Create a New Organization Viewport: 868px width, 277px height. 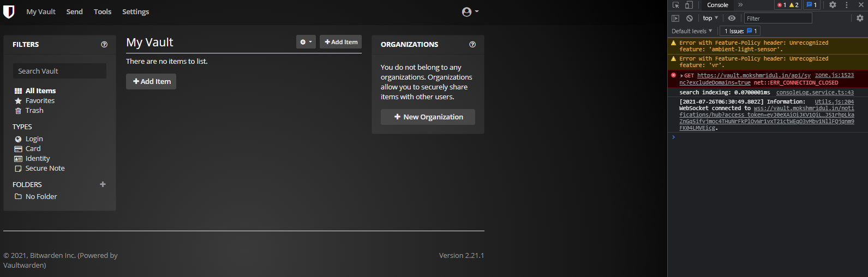(428, 117)
